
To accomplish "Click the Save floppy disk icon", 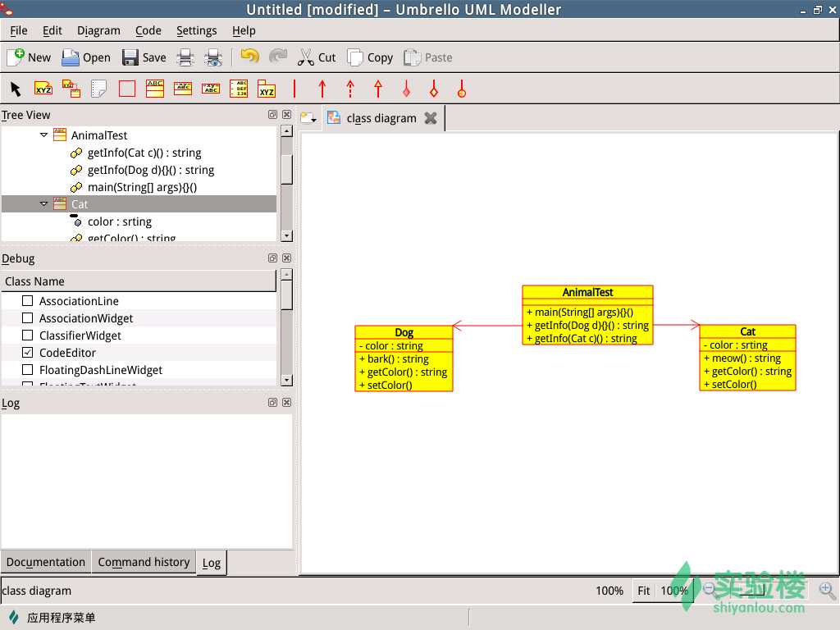I will click(x=130, y=57).
